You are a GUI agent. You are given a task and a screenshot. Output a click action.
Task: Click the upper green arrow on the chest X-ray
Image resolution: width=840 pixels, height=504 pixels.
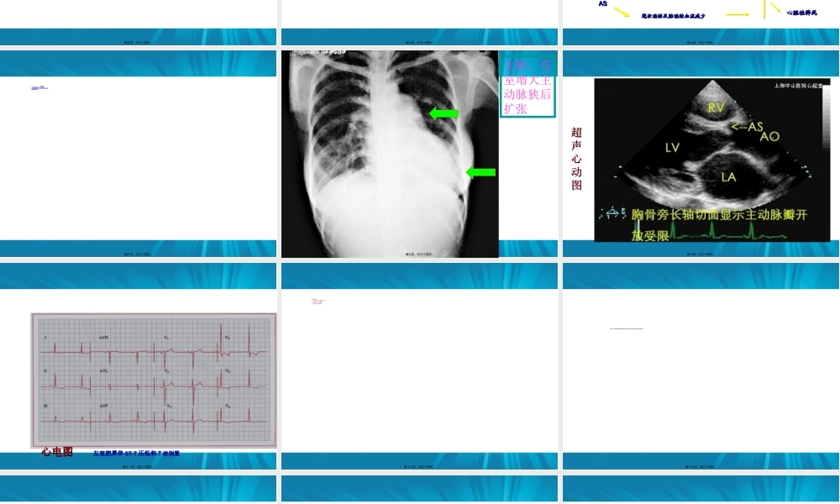[x=444, y=113]
